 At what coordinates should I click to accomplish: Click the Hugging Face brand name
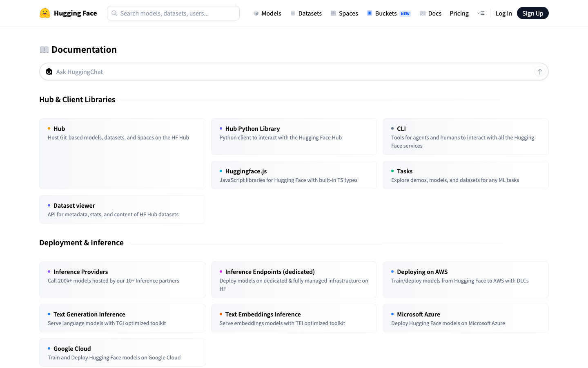pos(75,13)
